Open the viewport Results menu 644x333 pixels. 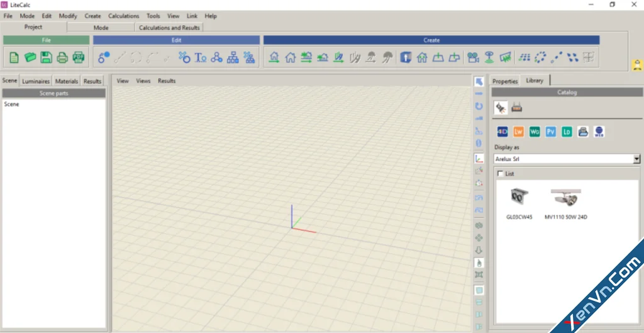coord(167,81)
